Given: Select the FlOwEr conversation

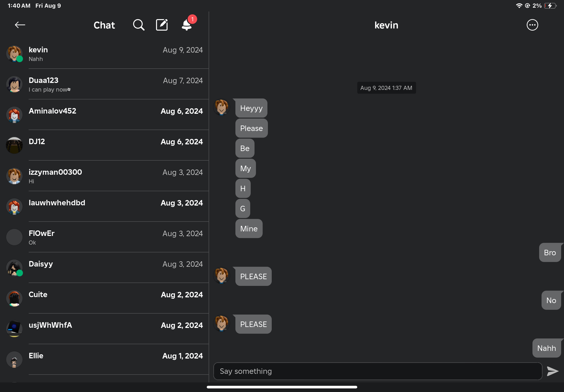Looking at the screenshot, I should click(115, 237).
